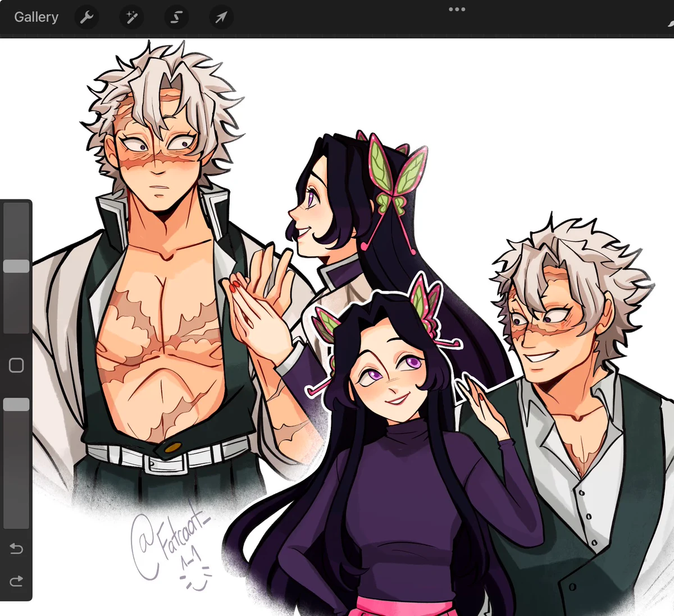This screenshot has height=616, width=674.
Task: Activate the Transform arrow tool
Action: [221, 17]
